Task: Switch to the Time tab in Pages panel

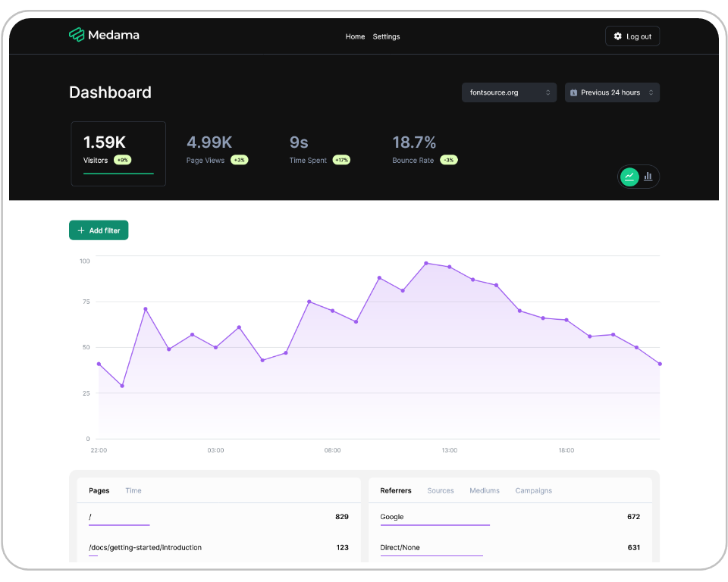Action: tap(133, 490)
